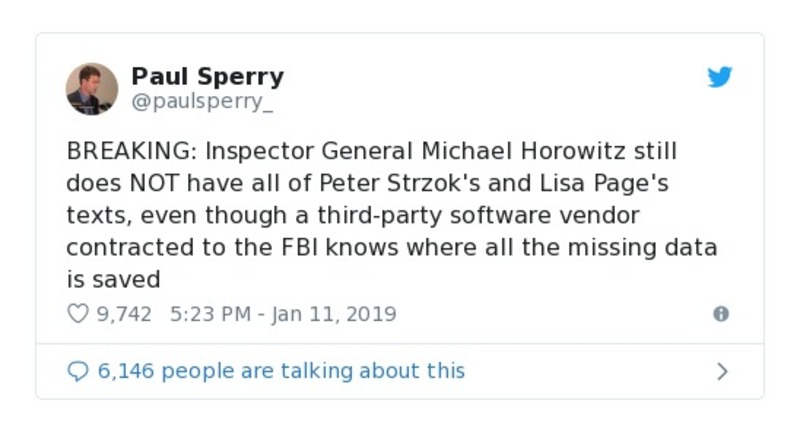Click the speech bubble conversation icon

click(x=78, y=371)
